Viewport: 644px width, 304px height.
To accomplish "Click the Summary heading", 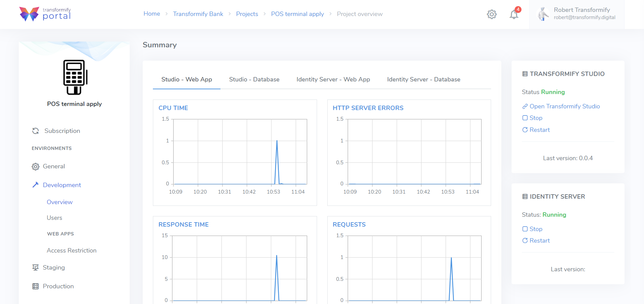I will [160, 45].
